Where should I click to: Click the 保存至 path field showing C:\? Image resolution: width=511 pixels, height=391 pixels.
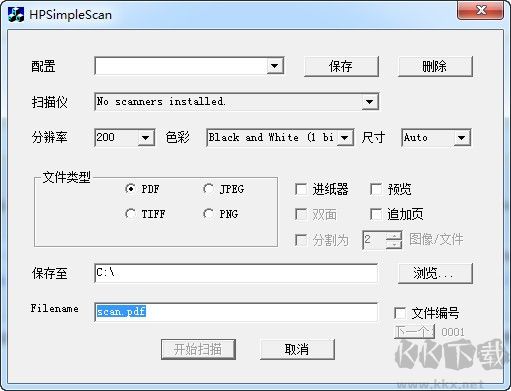[x=236, y=273]
